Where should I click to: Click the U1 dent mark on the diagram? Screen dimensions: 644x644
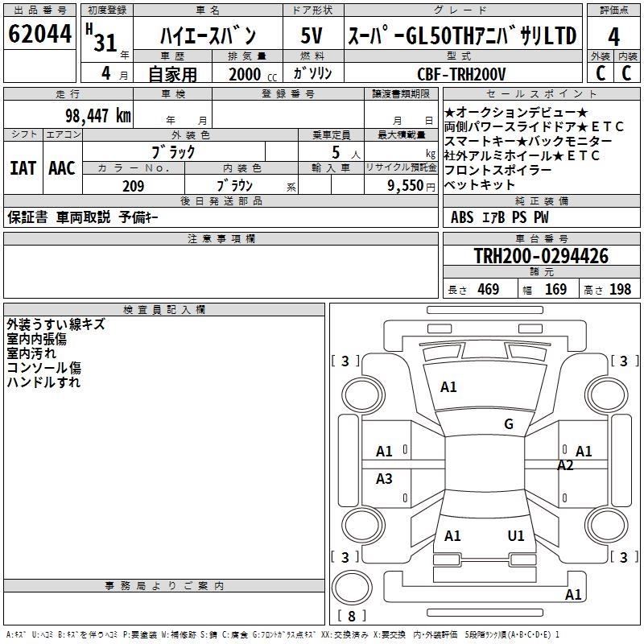click(516, 535)
